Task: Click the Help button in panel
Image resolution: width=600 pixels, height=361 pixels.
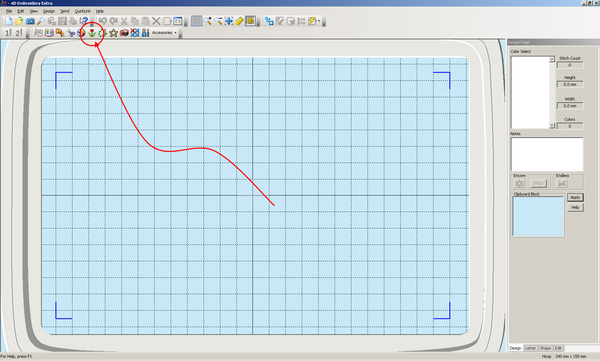Action: click(x=575, y=207)
